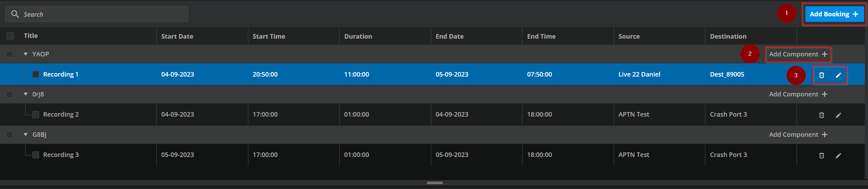Collapse the 0rj8 booking group
This screenshot has width=868, height=189.
[25, 94]
